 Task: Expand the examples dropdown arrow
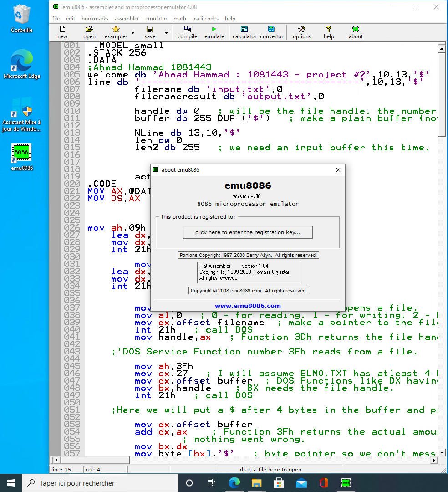click(x=132, y=32)
